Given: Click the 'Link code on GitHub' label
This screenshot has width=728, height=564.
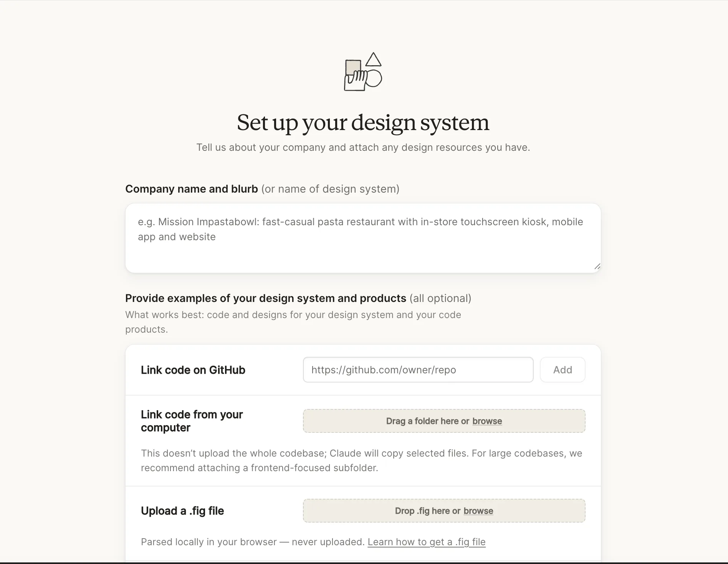Looking at the screenshot, I should (x=193, y=370).
